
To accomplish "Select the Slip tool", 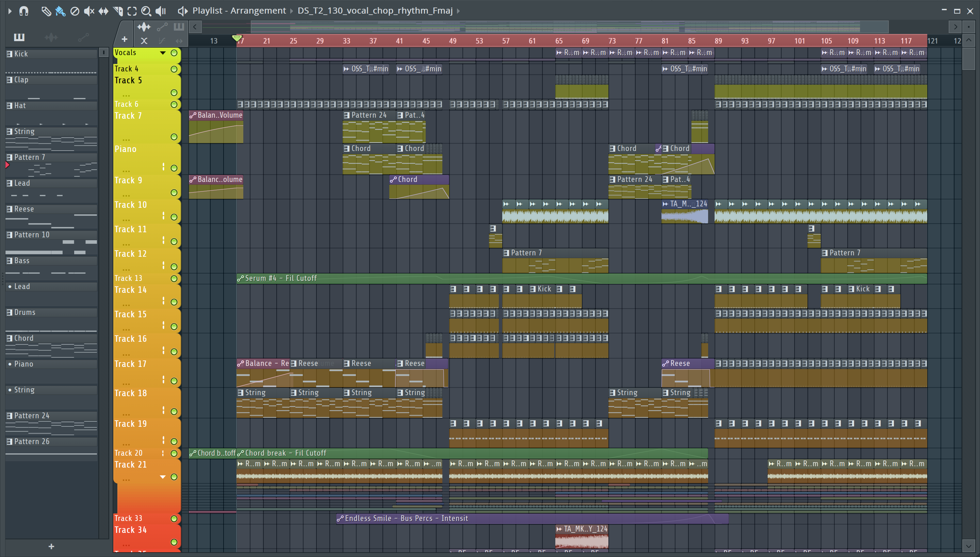I will pos(103,11).
